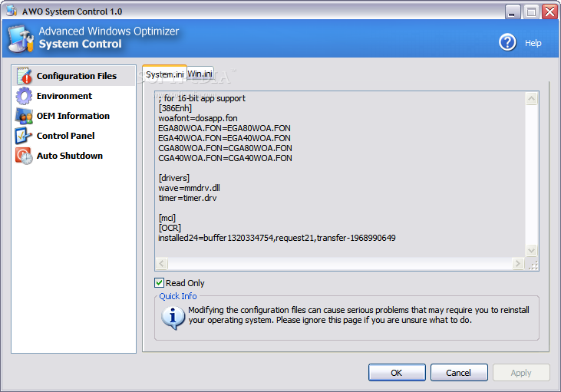Click the '[drivers]' section line

174,178
